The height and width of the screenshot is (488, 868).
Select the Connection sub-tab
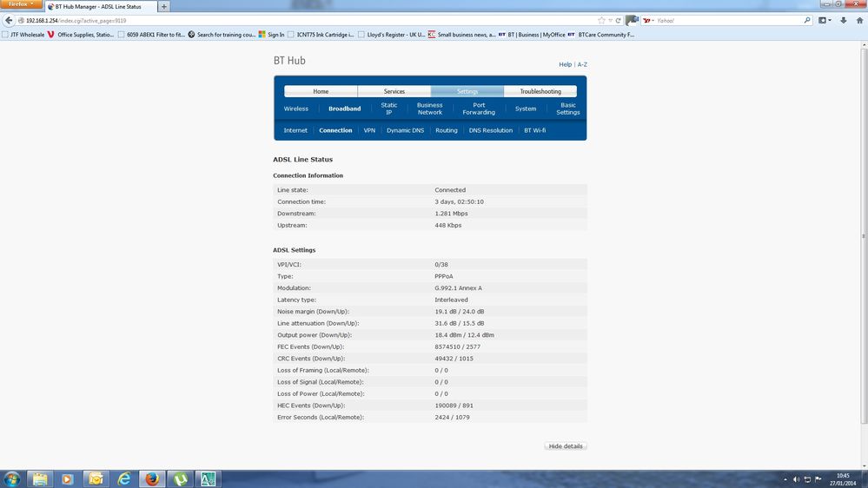pos(335,130)
